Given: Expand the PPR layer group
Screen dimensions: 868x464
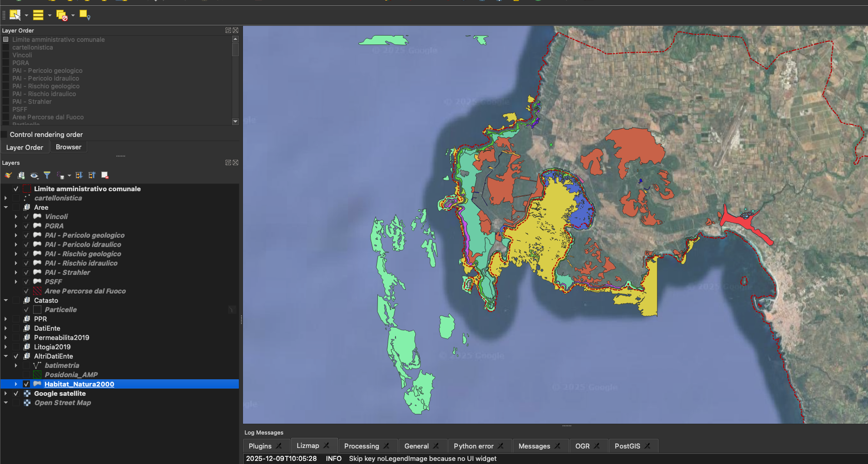Looking at the screenshot, I should point(6,319).
